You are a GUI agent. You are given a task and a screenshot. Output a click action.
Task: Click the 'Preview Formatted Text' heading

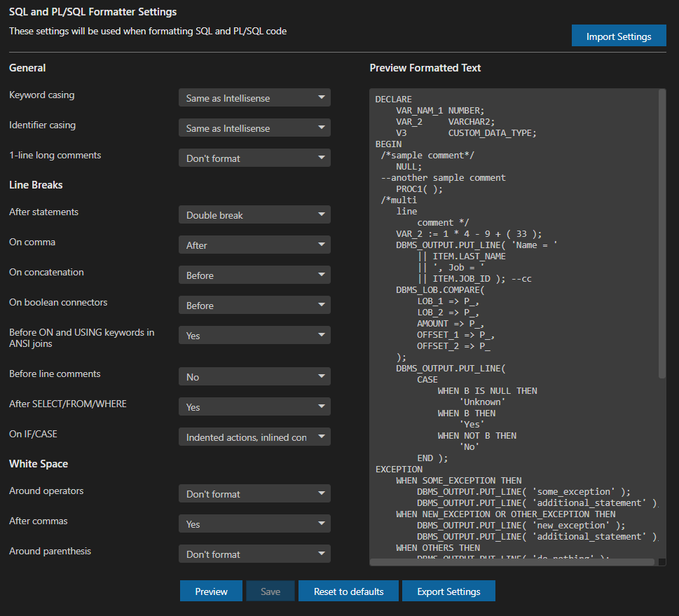coord(425,68)
